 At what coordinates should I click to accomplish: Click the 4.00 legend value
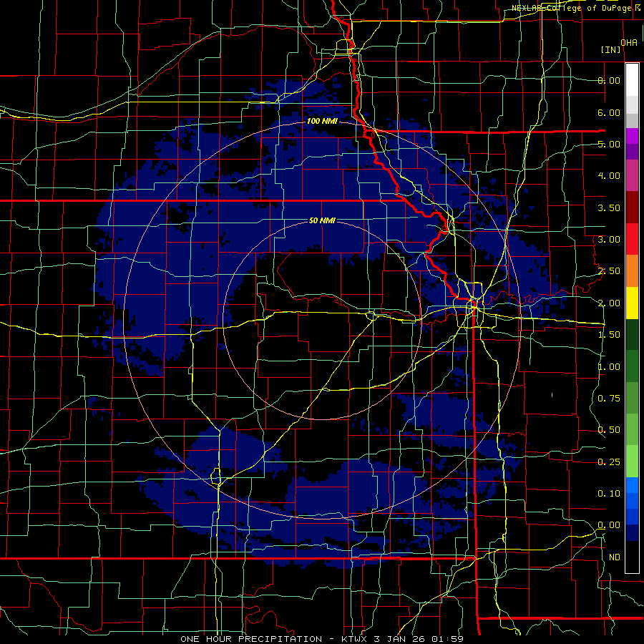(609, 176)
